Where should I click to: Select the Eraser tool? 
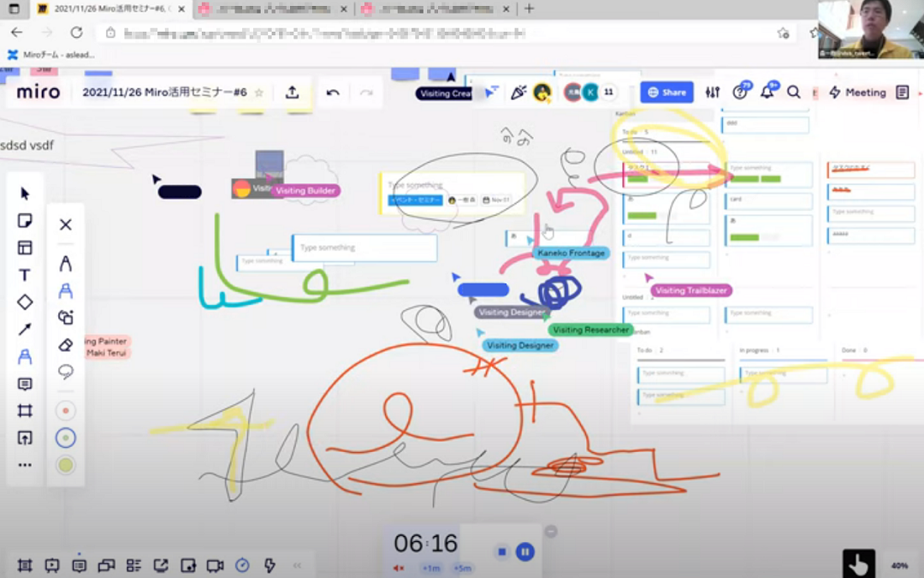pyautogui.click(x=65, y=344)
